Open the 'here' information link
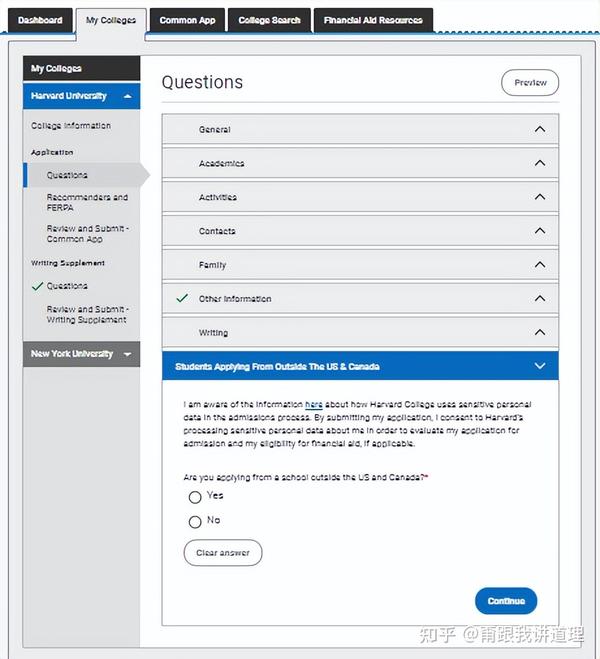This screenshot has height=659, width=600. [x=313, y=405]
